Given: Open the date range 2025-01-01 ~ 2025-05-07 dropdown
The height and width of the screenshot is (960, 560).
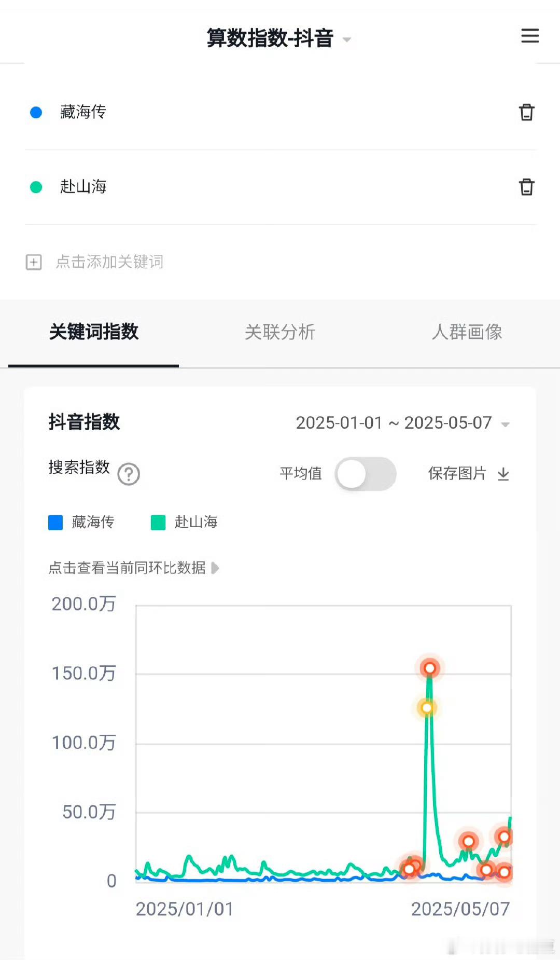Looking at the screenshot, I should coord(403,423).
